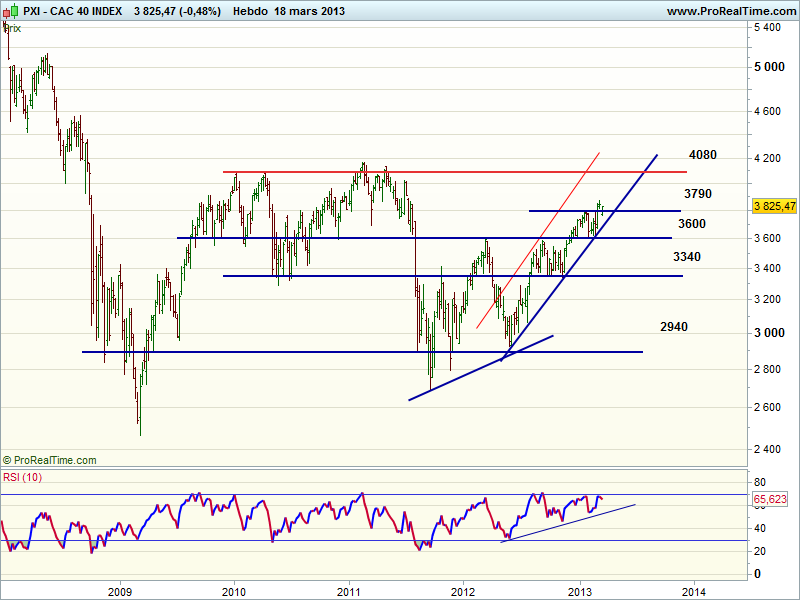Click the yellow 3 825,47 current price tag
The image size is (800, 600).
click(x=774, y=206)
